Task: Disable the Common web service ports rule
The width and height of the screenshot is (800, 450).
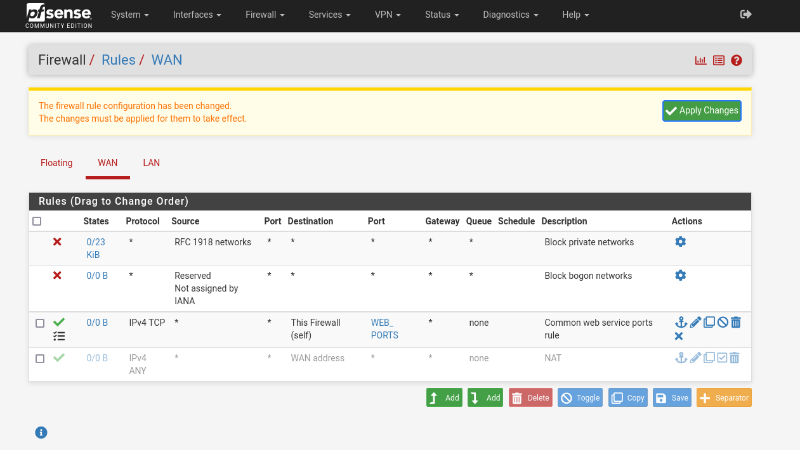Action: (722, 322)
